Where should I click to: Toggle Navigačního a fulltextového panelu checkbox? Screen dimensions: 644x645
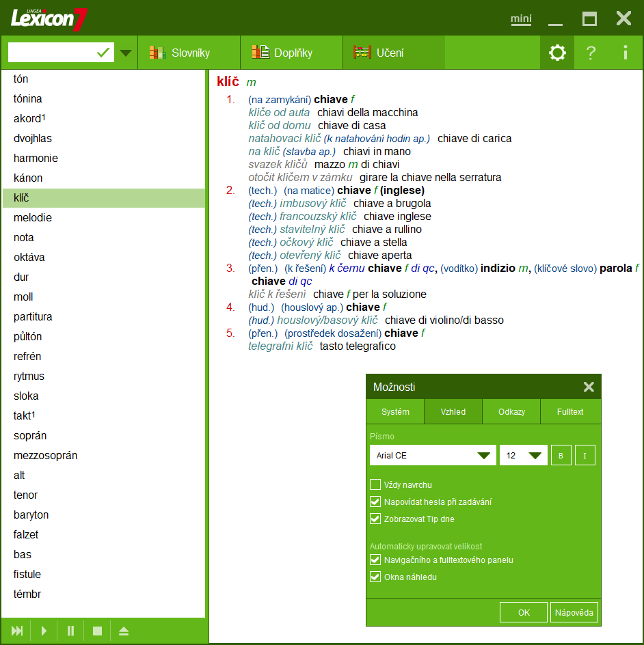point(375,560)
